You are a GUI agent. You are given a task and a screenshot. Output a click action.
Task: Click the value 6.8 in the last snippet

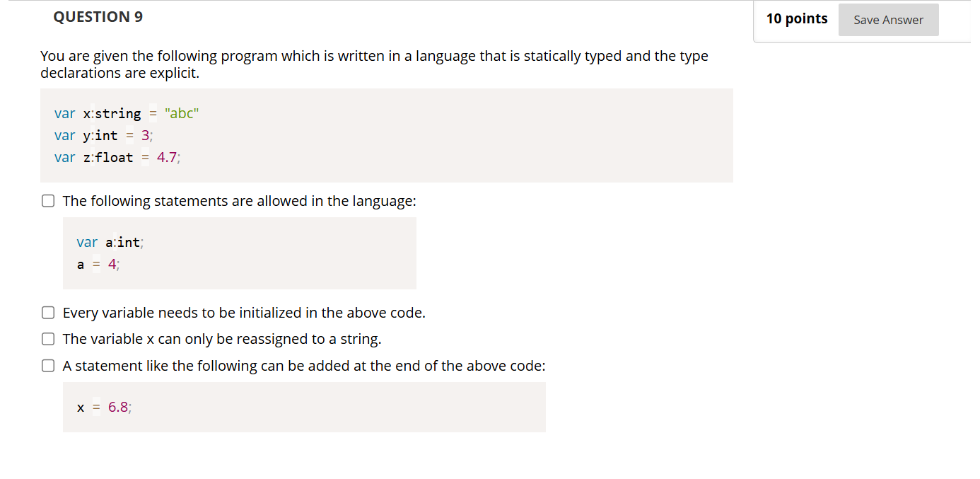click(117, 407)
